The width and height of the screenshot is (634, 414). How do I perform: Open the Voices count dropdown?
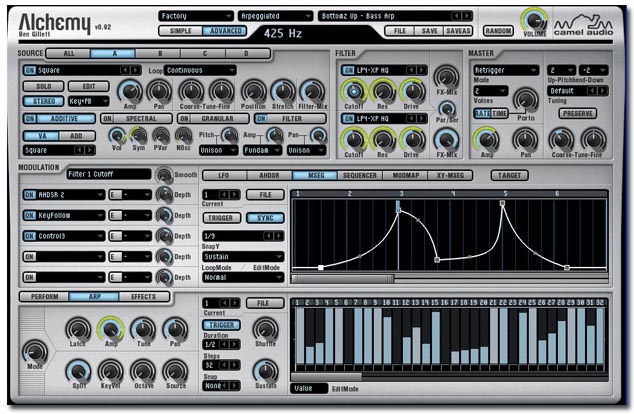tap(490, 91)
